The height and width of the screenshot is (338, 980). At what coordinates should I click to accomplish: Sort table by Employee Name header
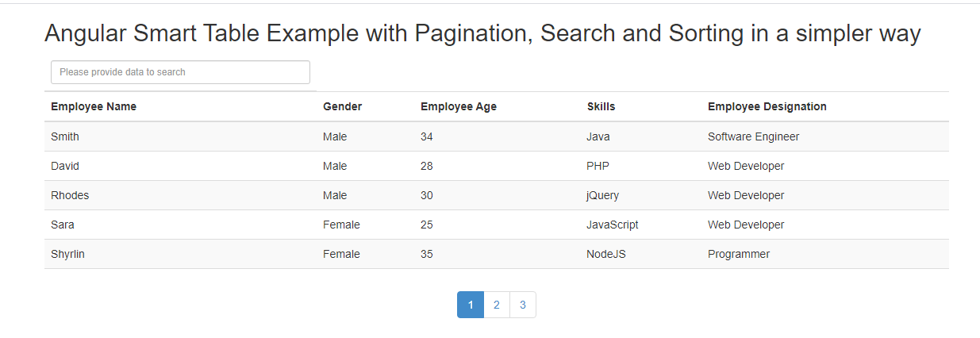pyautogui.click(x=94, y=106)
